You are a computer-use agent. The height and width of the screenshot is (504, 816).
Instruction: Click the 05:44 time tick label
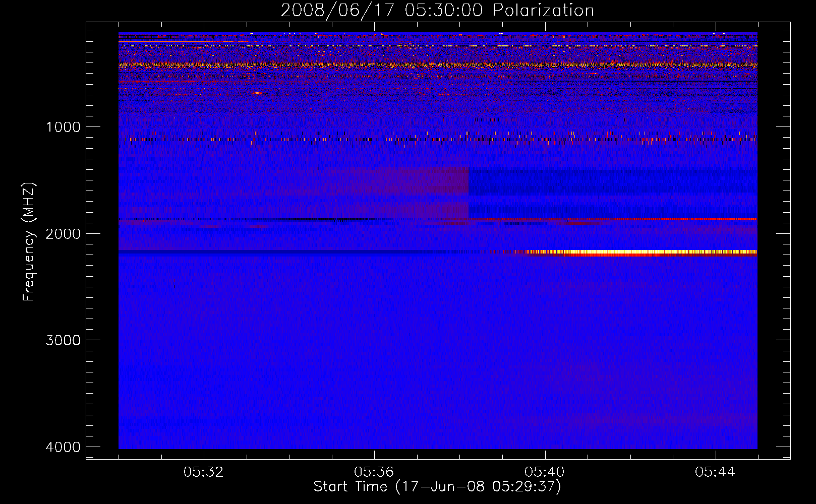tap(715, 472)
